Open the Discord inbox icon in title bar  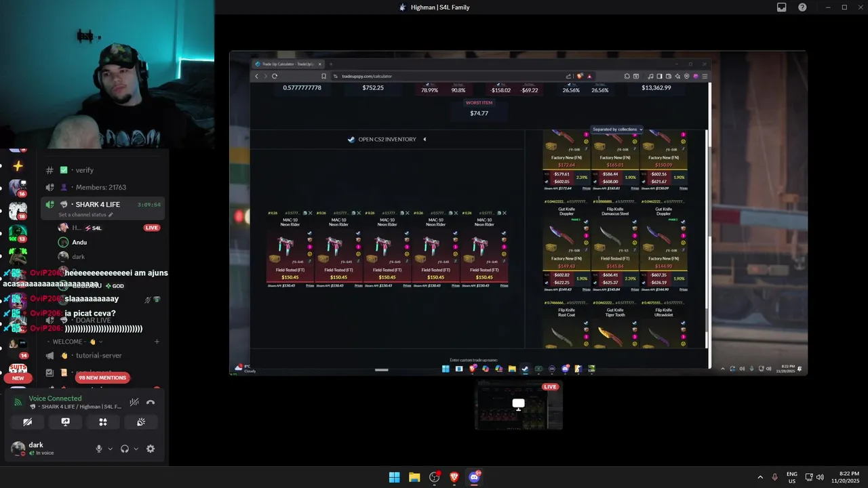tap(782, 7)
